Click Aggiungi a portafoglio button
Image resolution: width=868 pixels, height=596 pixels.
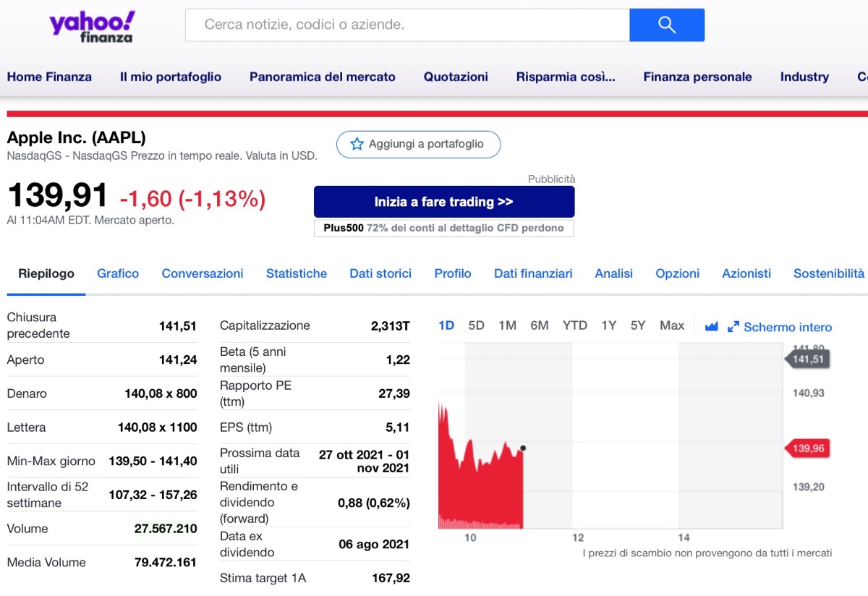point(418,144)
